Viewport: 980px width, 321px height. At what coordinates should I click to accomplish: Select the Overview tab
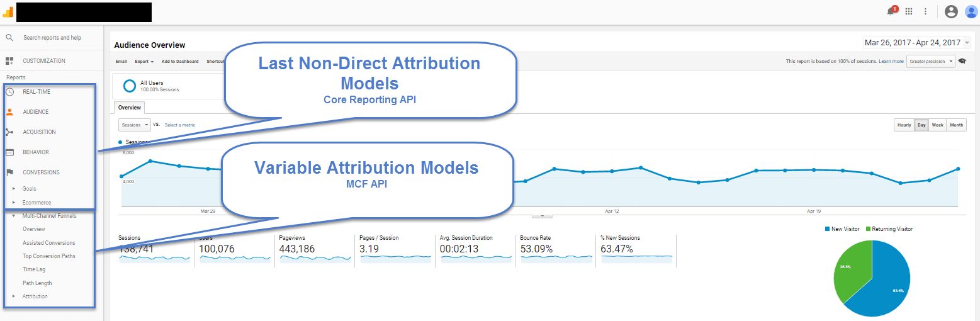(131, 108)
